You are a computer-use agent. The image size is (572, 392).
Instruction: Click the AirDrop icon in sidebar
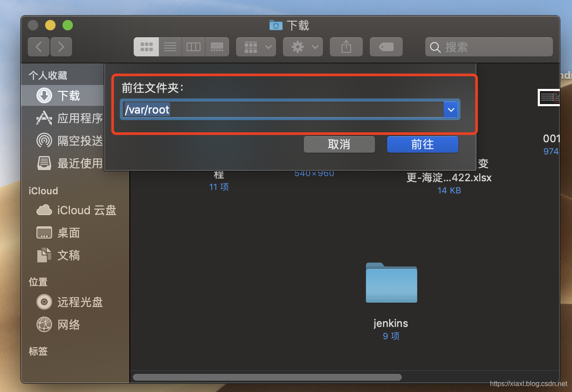[44, 140]
